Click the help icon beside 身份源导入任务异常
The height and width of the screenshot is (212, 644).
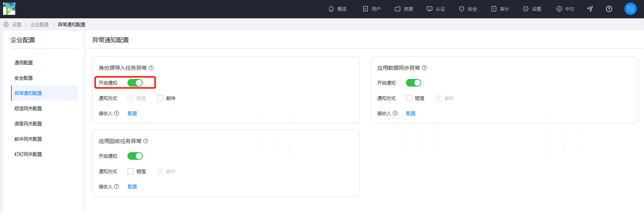click(x=151, y=68)
